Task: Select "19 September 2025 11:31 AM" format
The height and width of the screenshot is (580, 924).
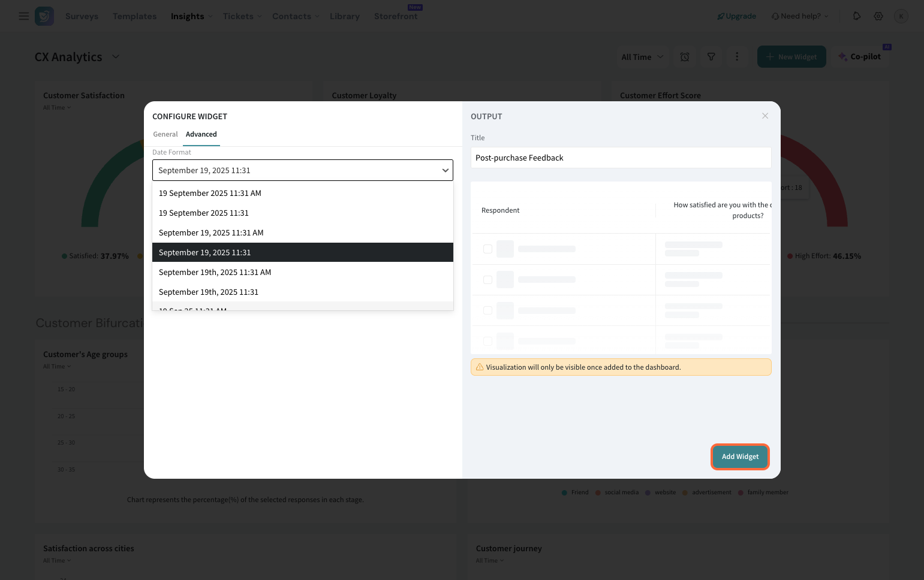Action: point(210,193)
